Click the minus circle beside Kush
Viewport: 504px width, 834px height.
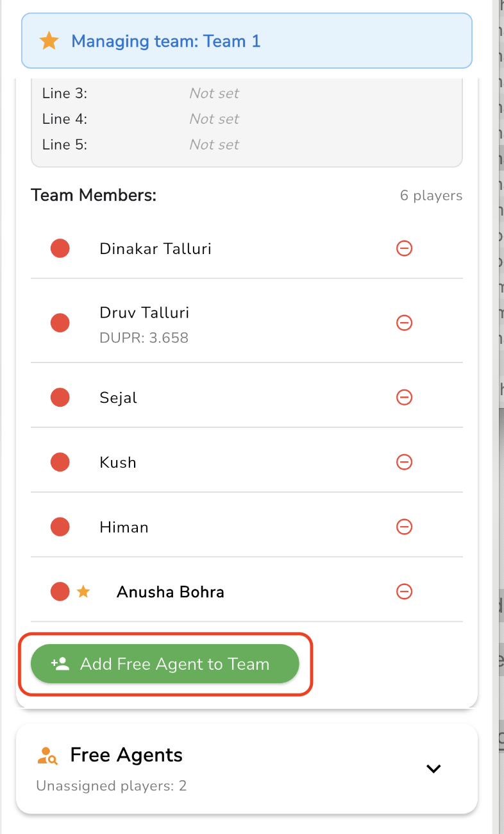404,463
